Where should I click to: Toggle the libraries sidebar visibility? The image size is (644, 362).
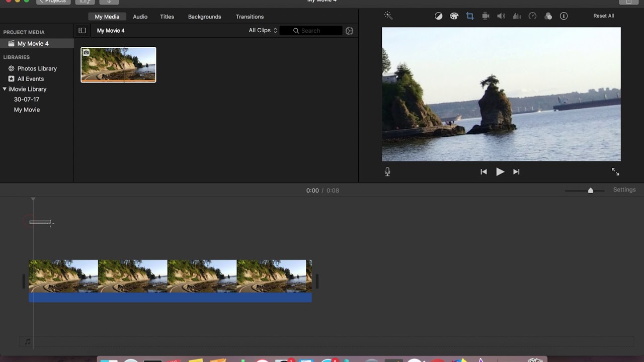(x=82, y=31)
